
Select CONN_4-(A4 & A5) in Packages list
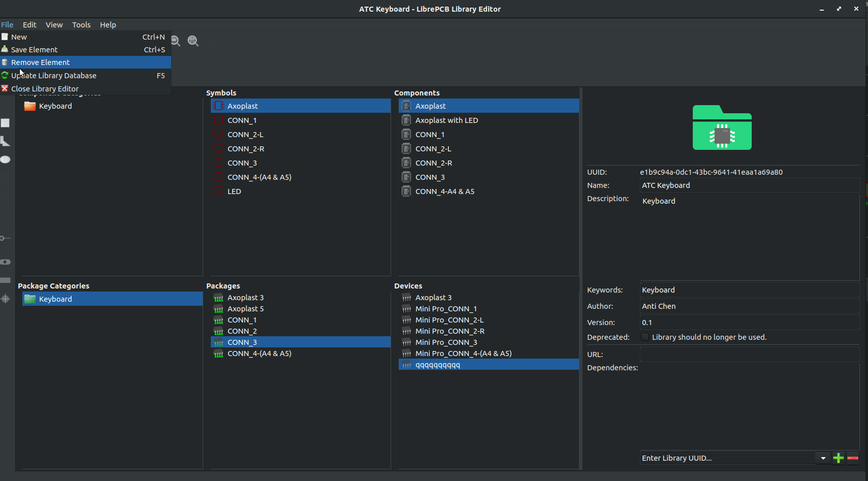click(x=301, y=354)
